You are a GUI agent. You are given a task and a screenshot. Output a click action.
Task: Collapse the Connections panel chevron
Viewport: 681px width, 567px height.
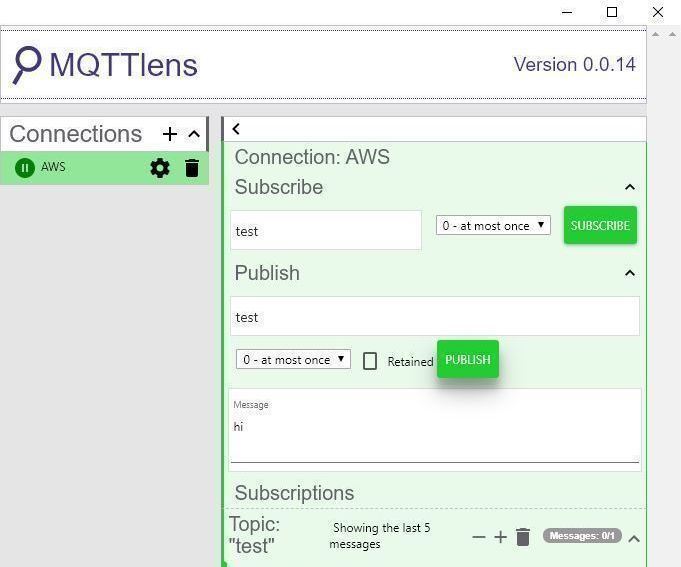pyautogui.click(x=194, y=134)
